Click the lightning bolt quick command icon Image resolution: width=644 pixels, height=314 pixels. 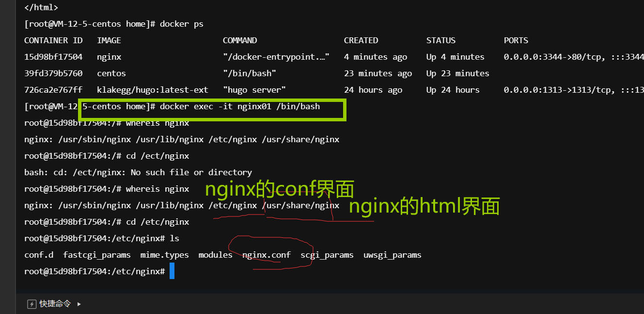click(x=32, y=304)
